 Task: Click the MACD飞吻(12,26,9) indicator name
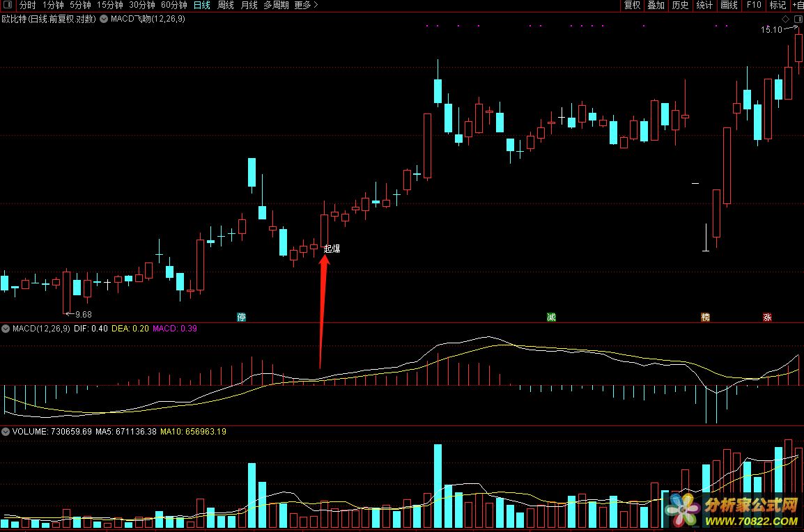148,19
